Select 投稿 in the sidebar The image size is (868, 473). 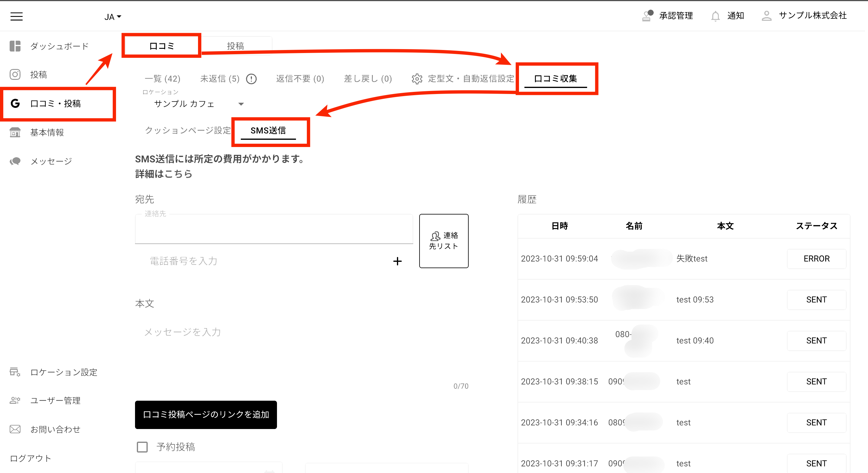[39, 74]
